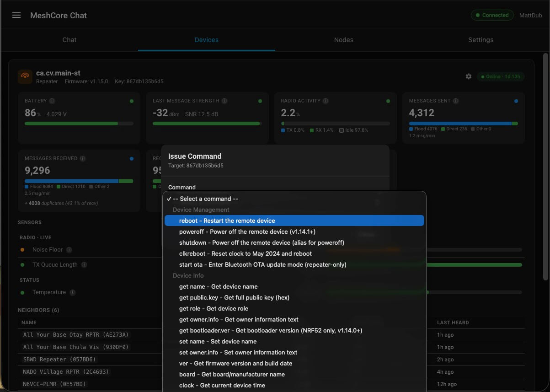This screenshot has height=392, width=550.
Task: Click the MeshCore Chat app title
Action: coord(59,15)
